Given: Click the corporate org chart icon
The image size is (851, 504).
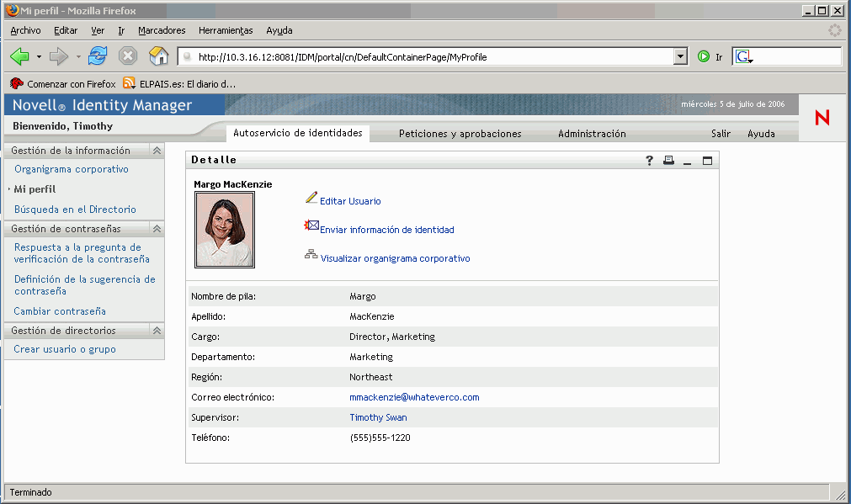Looking at the screenshot, I should coord(311,255).
